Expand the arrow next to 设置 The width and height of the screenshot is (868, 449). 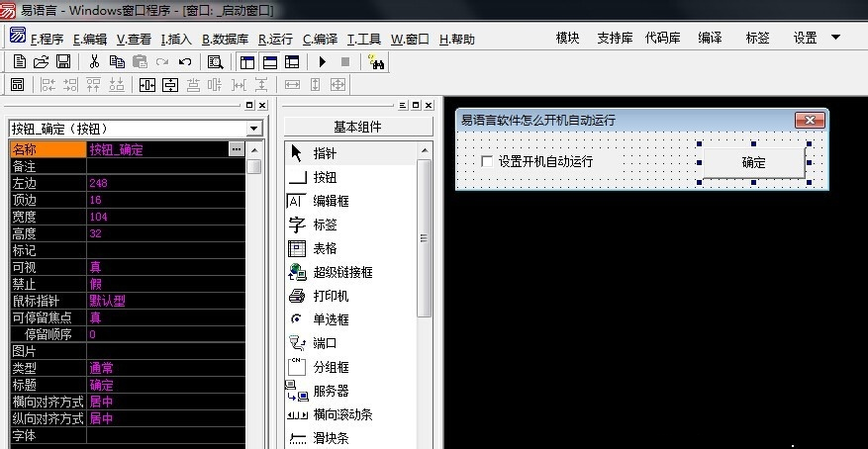pos(836,38)
